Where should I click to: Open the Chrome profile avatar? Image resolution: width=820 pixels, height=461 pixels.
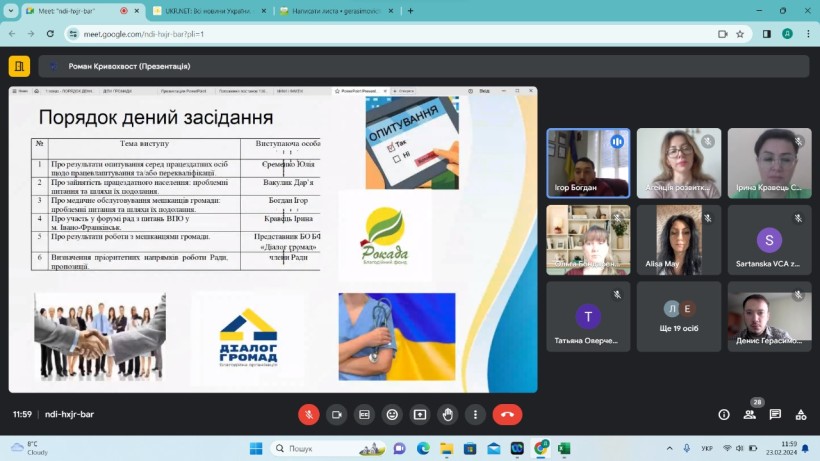[787, 34]
